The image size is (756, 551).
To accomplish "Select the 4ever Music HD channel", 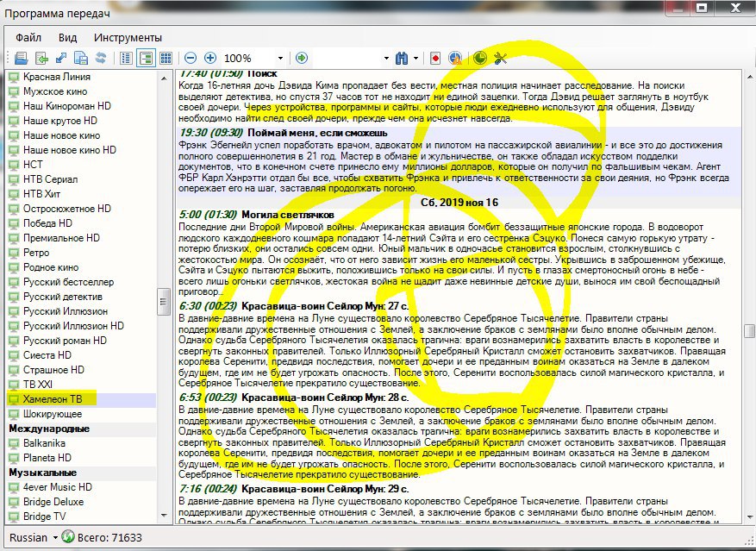I will click(x=58, y=487).
